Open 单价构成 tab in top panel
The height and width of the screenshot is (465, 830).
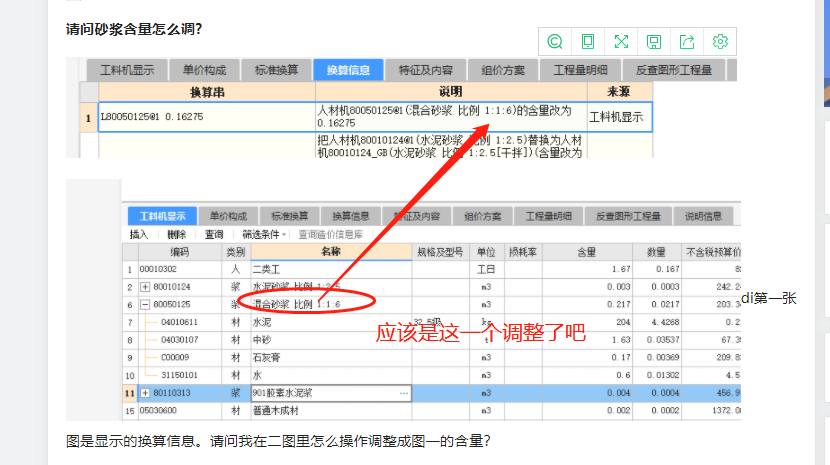[x=204, y=70]
